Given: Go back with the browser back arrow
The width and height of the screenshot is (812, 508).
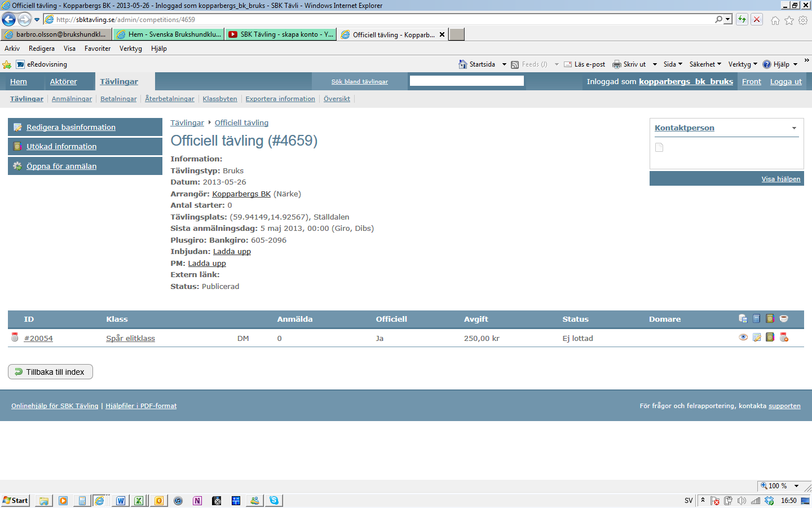Looking at the screenshot, I should pyautogui.click(x=8, y=20).
